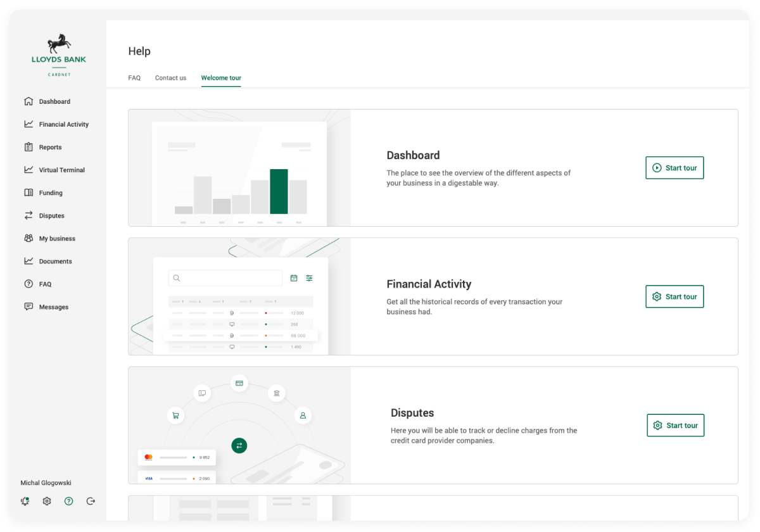Image resolution: width=760 pixels, height=532 pixels.
Task: Click the search field in Financial Activity preview
Action: coord(225,278)
